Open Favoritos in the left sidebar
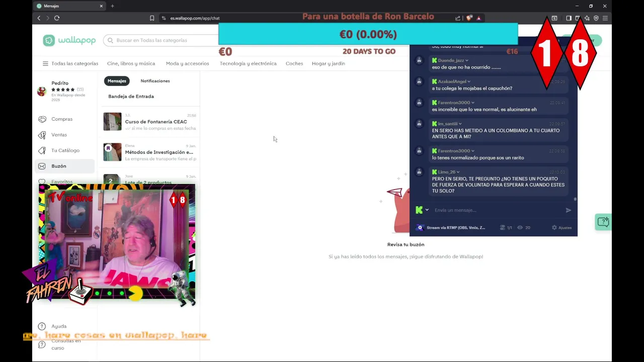Screen dimensions: 644x362 point(62,182)
